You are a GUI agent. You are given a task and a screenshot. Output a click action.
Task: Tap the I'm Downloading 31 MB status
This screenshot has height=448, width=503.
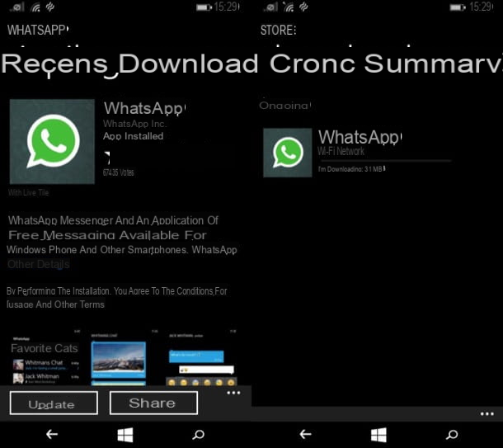(x=351, y=169)
